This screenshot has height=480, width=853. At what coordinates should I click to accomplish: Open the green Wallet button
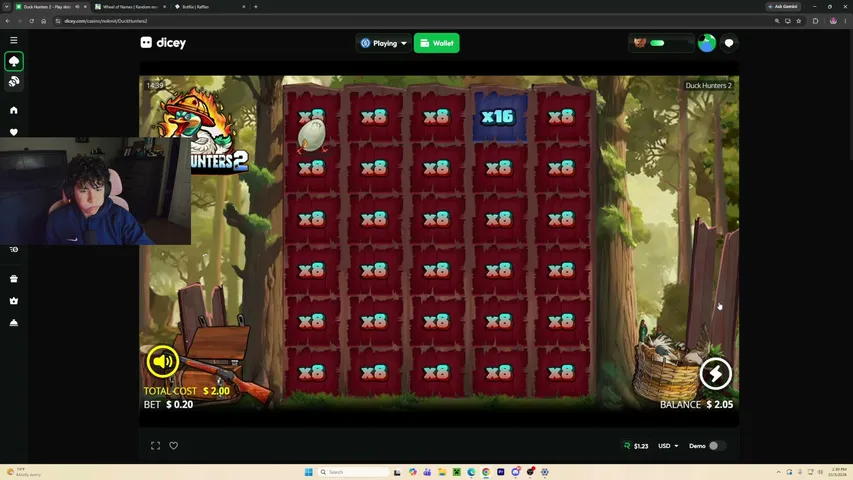(436, 43)
